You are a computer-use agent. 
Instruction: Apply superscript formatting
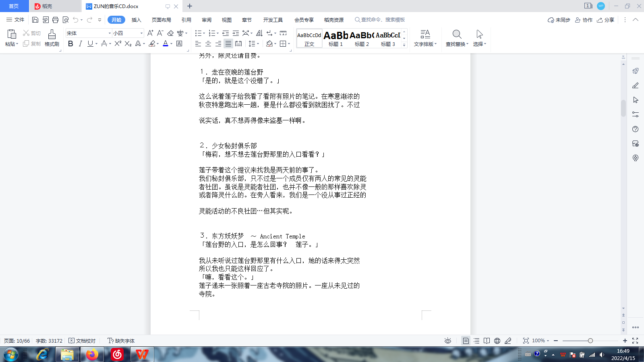[x=118, y=43]
